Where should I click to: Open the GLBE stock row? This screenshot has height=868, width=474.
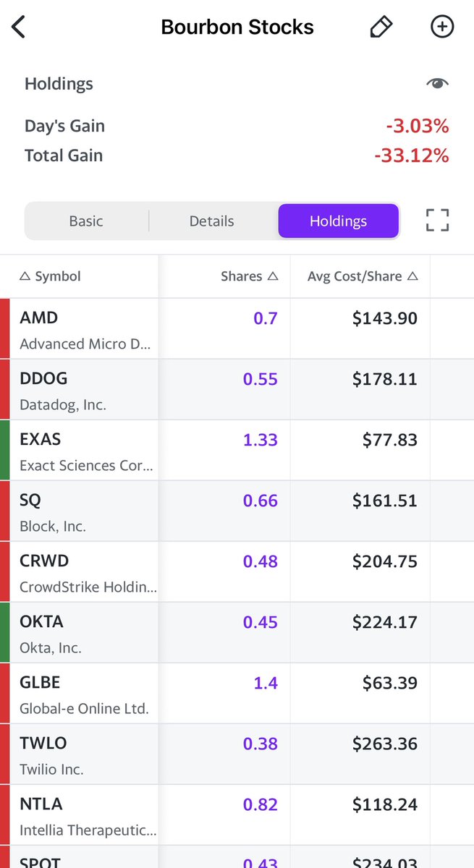tap(237, 693)
